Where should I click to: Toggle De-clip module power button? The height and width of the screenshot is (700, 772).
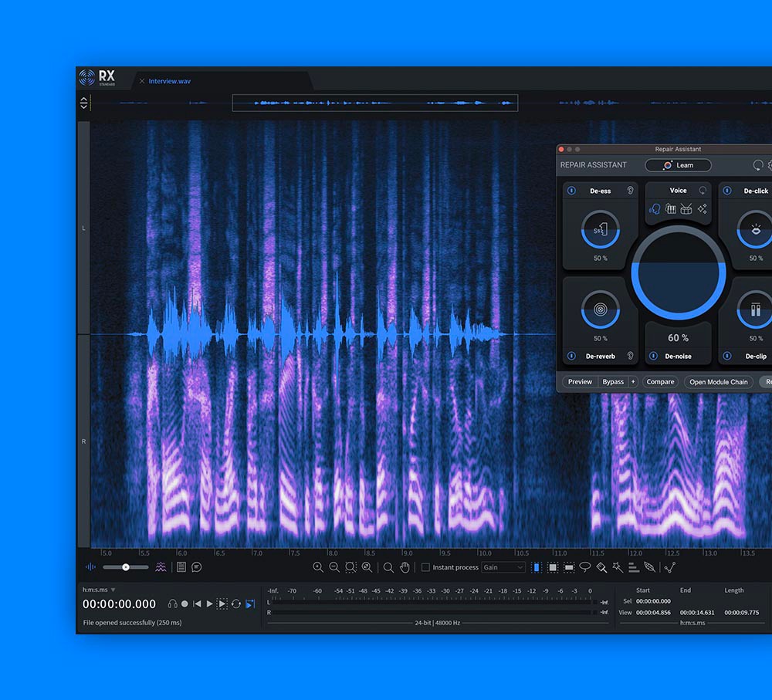(727, 356)
